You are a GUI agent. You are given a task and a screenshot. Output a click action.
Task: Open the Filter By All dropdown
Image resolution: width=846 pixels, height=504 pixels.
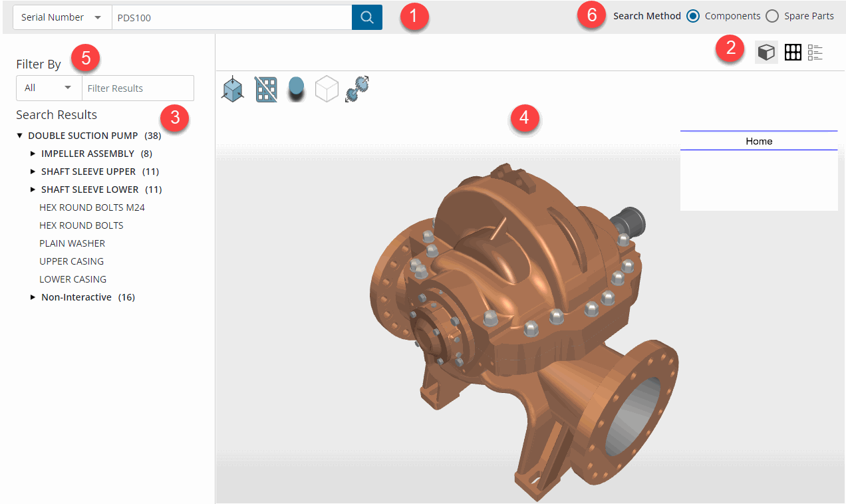[x=49, y=88]
